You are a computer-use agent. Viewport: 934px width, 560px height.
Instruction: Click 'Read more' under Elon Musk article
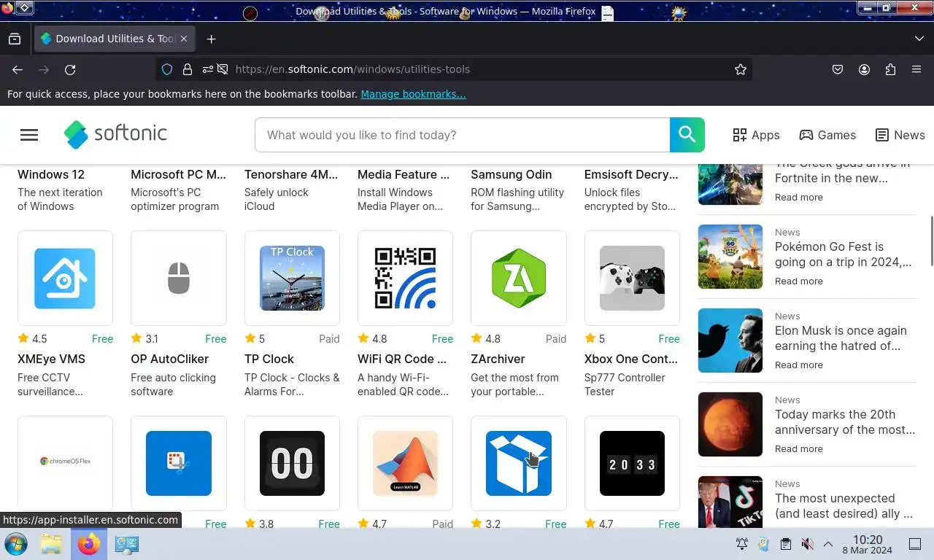[798, 365]
